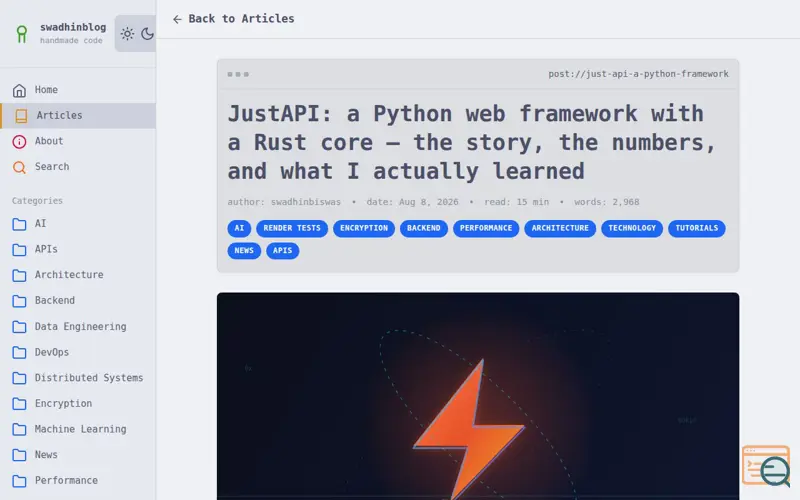Select the RENDER TESTS tag
Screen dimensions: 800x500
292,228
